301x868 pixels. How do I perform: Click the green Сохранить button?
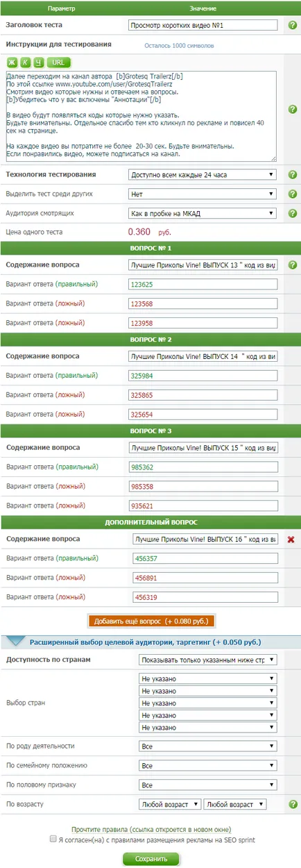(150, 858)
